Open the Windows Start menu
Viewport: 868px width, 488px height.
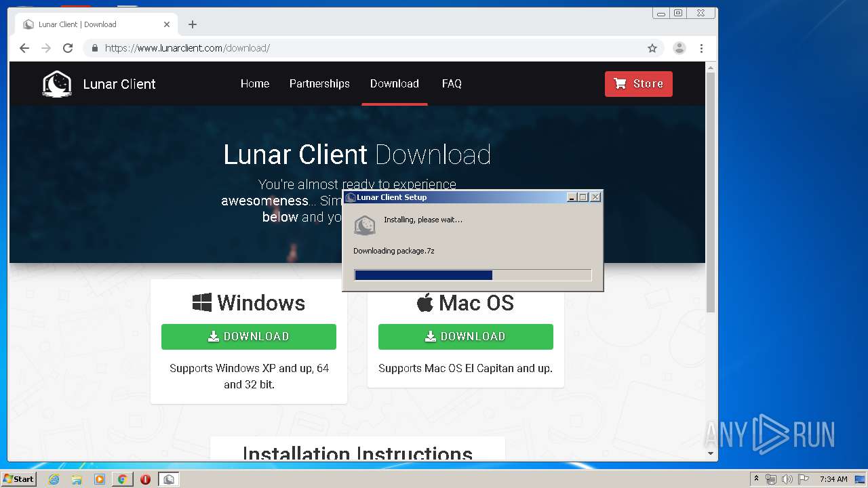point(18,479)
